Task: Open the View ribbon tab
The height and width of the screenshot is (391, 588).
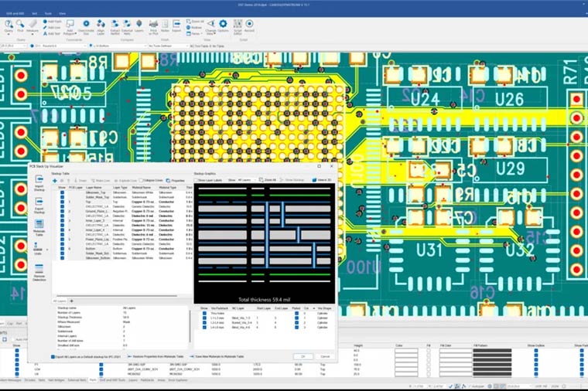Action: pos(62,13)
